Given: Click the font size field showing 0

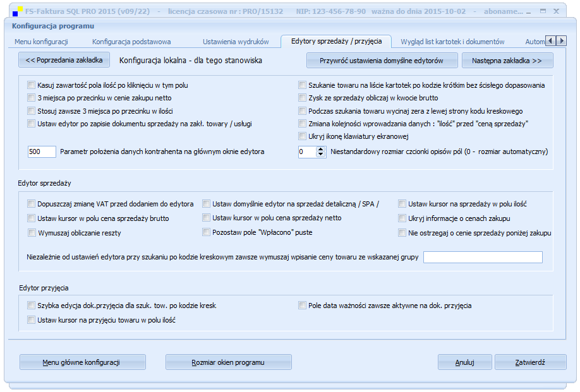Looking at the screenshot, I should tap(308, 151).
